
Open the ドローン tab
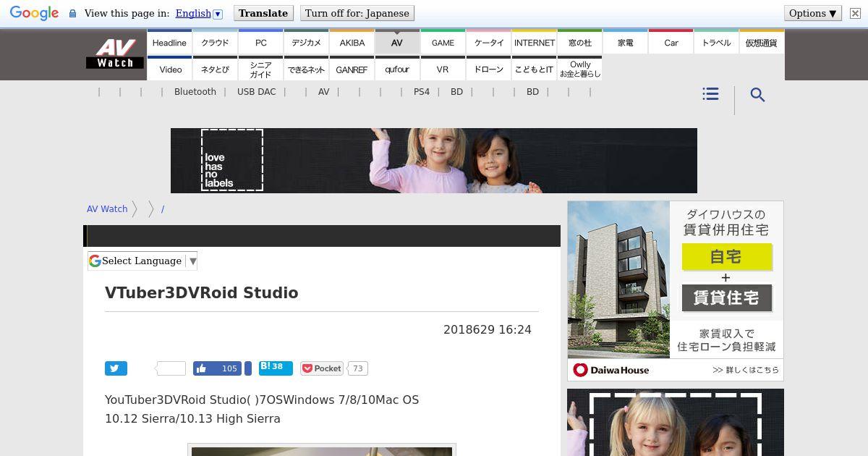489,69
